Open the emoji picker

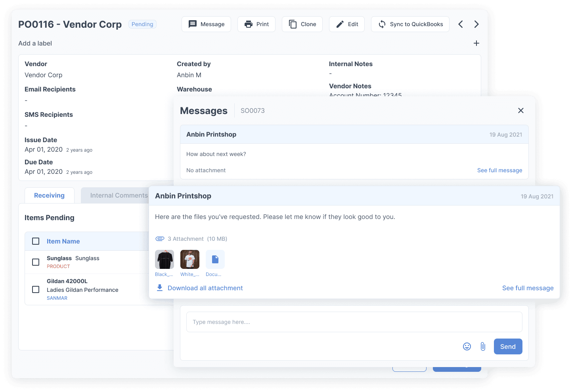pyautogui.click(x=467, y=346)
